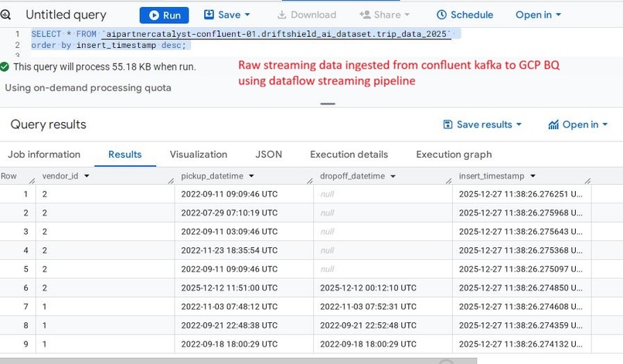
Task: Click row number 9
Action: [x=26, y=344]
